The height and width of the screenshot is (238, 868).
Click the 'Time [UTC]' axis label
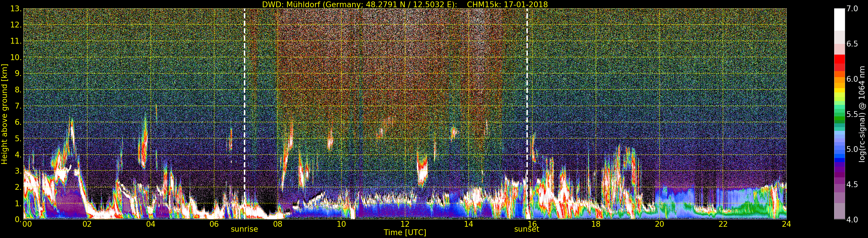[x=405, y=233]
